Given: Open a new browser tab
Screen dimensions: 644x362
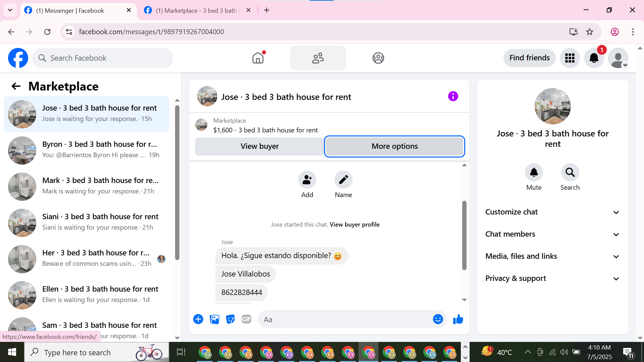Looking at the screenshot, I should 267,10.
